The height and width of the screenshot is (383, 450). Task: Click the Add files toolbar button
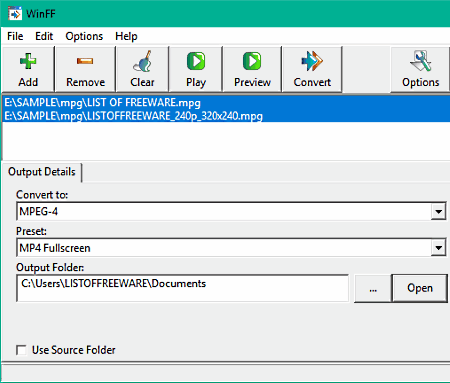[28, 69]
